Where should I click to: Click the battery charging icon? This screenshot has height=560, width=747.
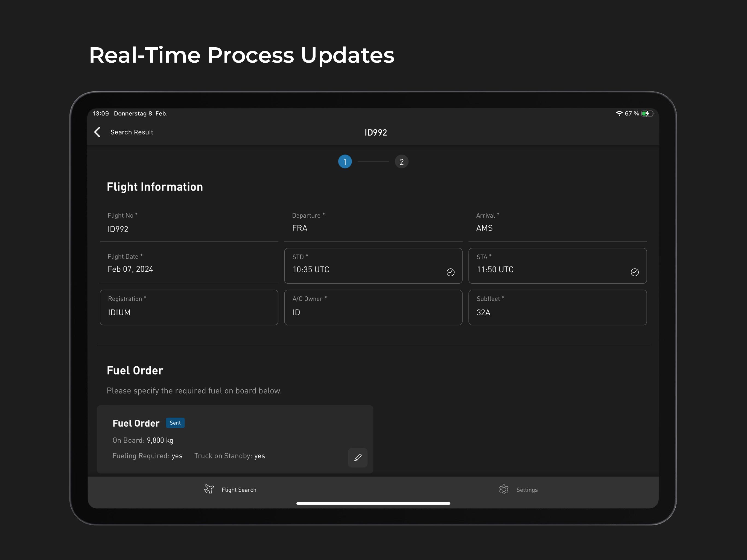[647, 113]
